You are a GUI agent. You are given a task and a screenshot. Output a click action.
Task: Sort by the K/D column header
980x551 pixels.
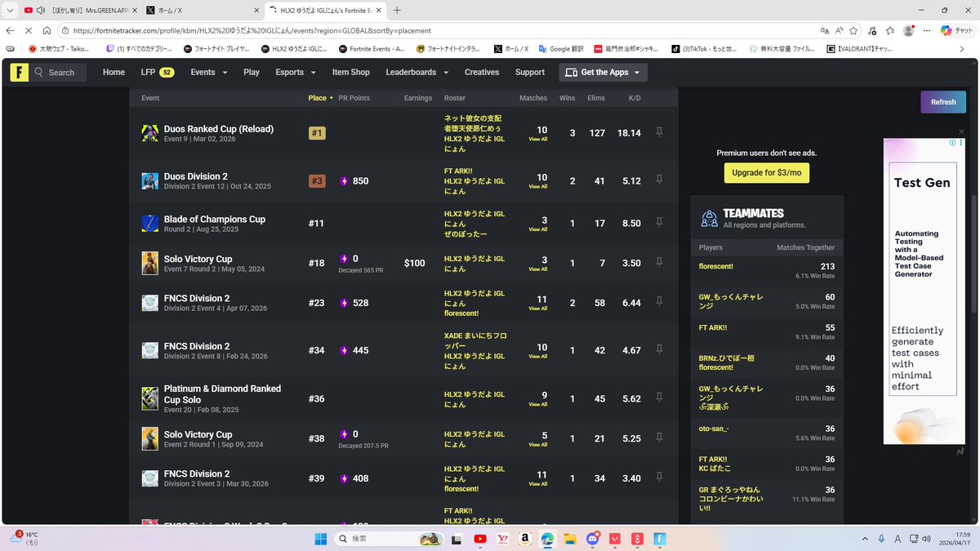coord(635,98)
